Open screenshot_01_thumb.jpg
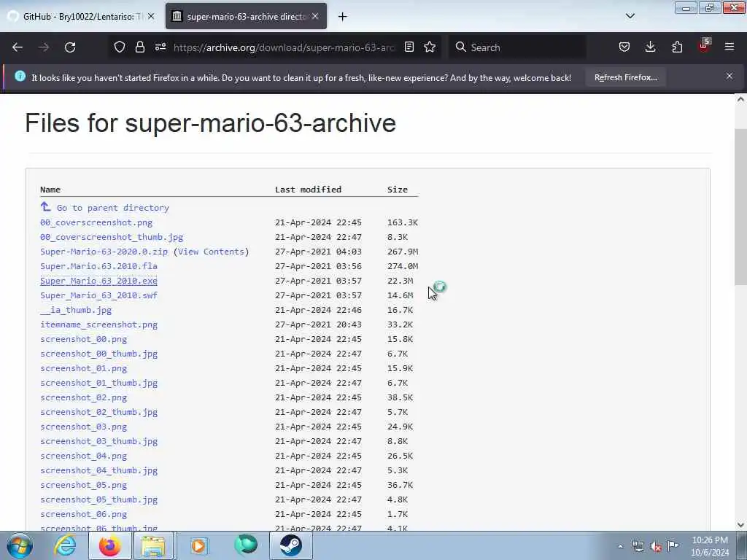This screenshot has width=747, height=560. (x=98, y=383)
